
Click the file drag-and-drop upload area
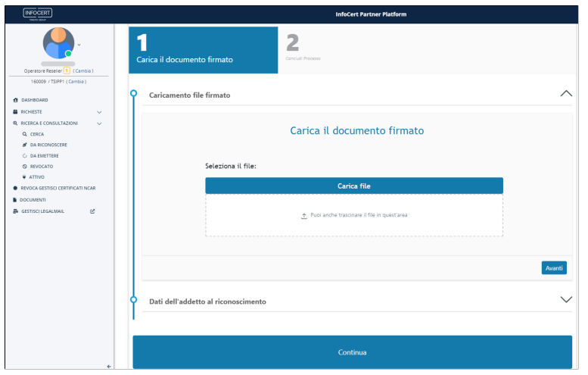pos(353,215)
